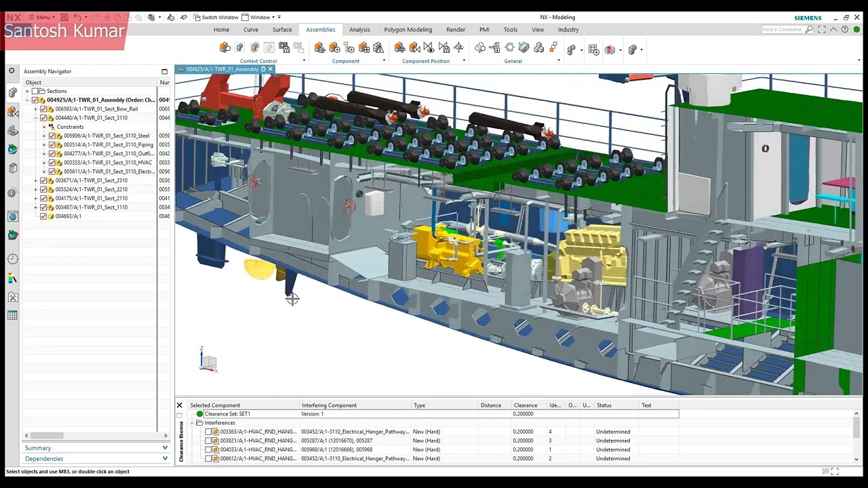Click the New Parent icon in Component group
Screen dimensions: 868x488
tap(349, 47)
